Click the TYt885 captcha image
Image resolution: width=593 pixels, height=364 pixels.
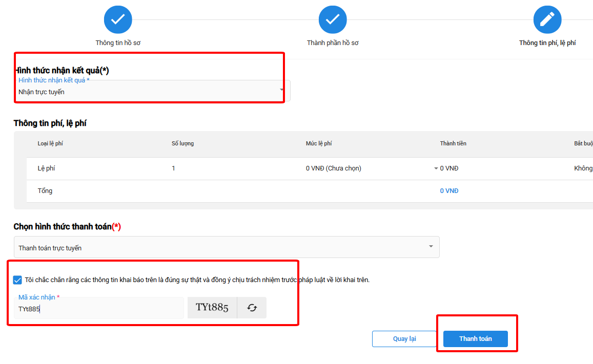[x=212, y=308]
